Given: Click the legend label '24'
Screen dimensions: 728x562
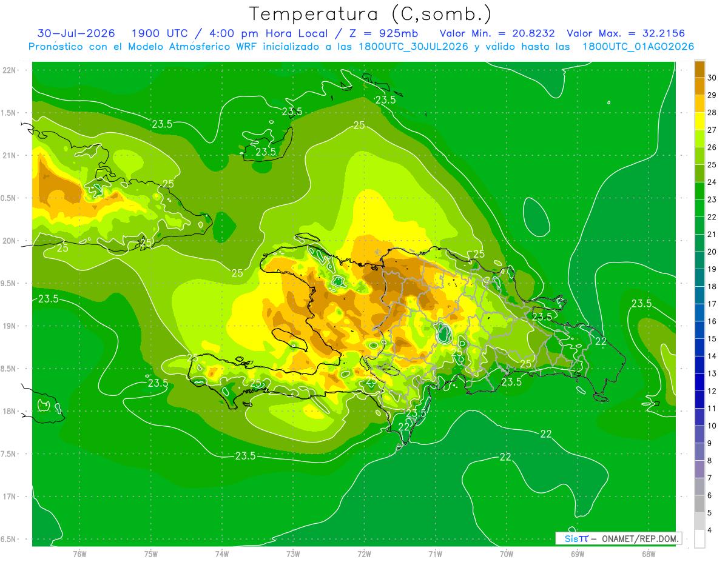Looking at the screenshot, I should click(x=712, y=182).
